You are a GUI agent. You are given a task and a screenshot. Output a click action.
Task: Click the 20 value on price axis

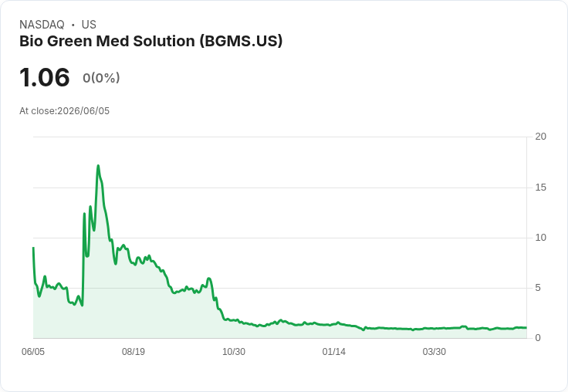540,137
